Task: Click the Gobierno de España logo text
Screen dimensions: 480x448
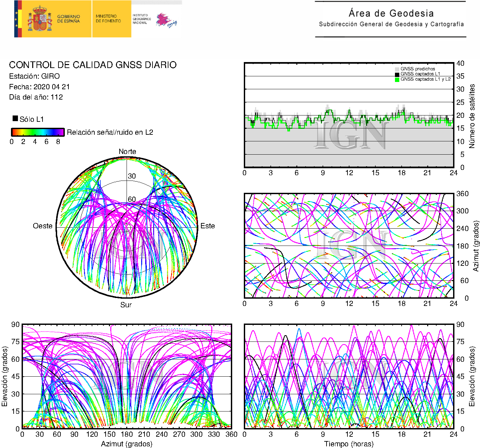Action: tap(68, 19)
